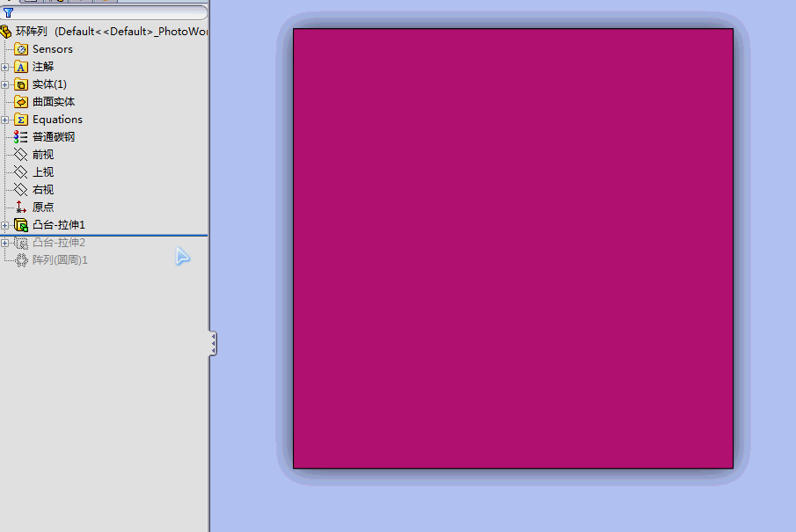Select the 上视 plane label
Image resolution: width=796 pixels, height=532 pixels.
click(43, 172)
